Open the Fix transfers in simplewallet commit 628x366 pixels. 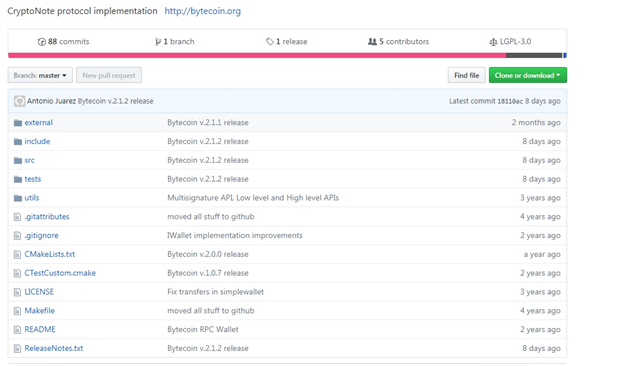pyautogui.click(x=215, y=292)
